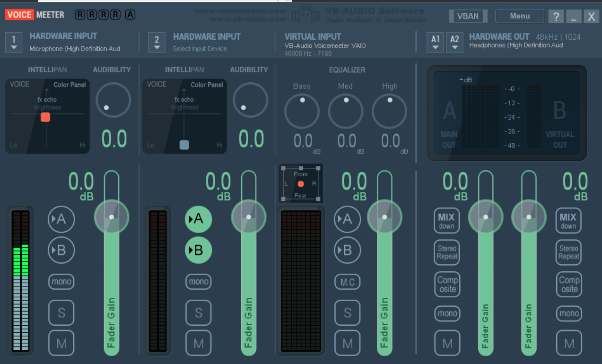Enable bus B on Virtual Input
Screen dimensions: 602x364
pyautogui.click(x=348, y=250)
